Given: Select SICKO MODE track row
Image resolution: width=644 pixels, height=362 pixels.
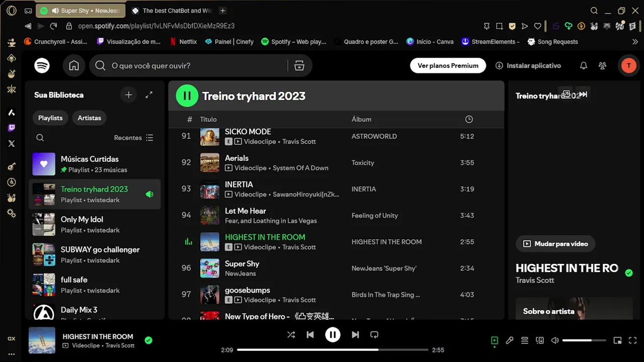Looking at the screenshot, I should [336, 136].
